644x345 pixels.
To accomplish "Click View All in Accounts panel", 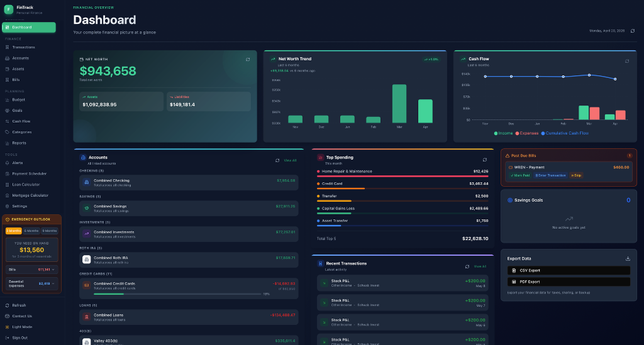I will pos(290,160).
